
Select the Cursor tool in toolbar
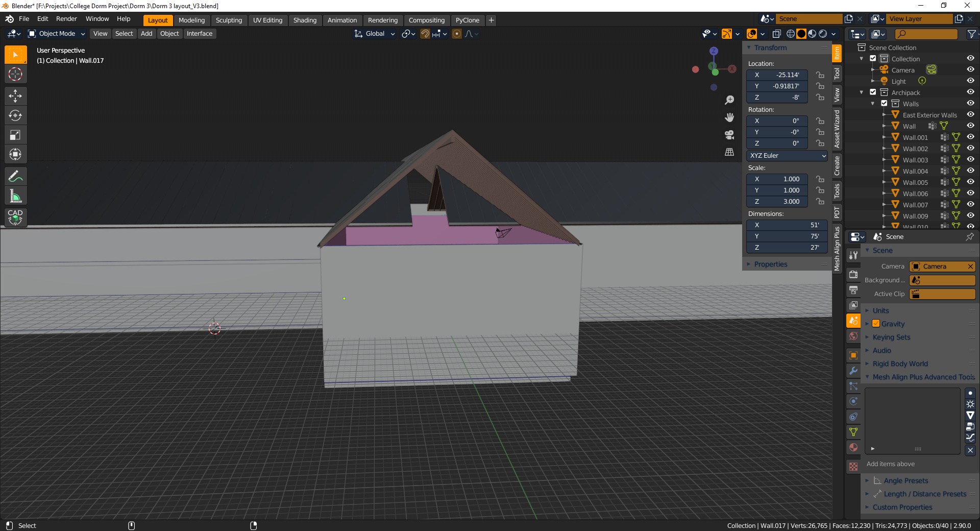tap(15, 74)
